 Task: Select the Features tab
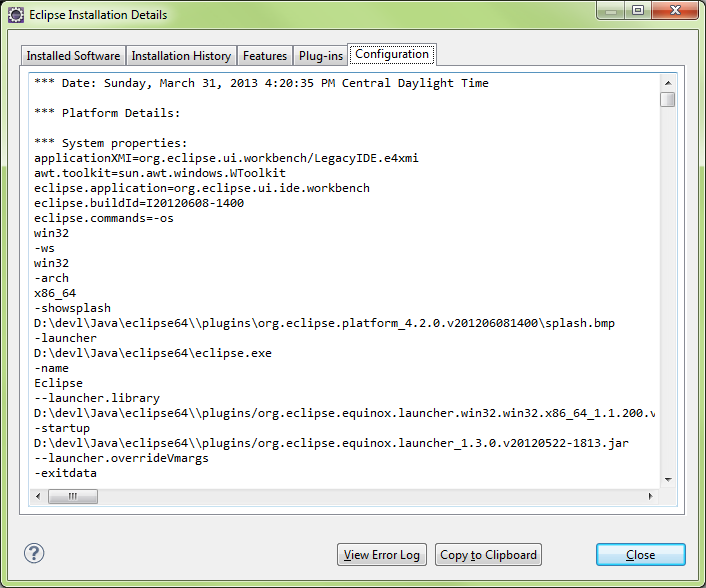coord(265,56)
